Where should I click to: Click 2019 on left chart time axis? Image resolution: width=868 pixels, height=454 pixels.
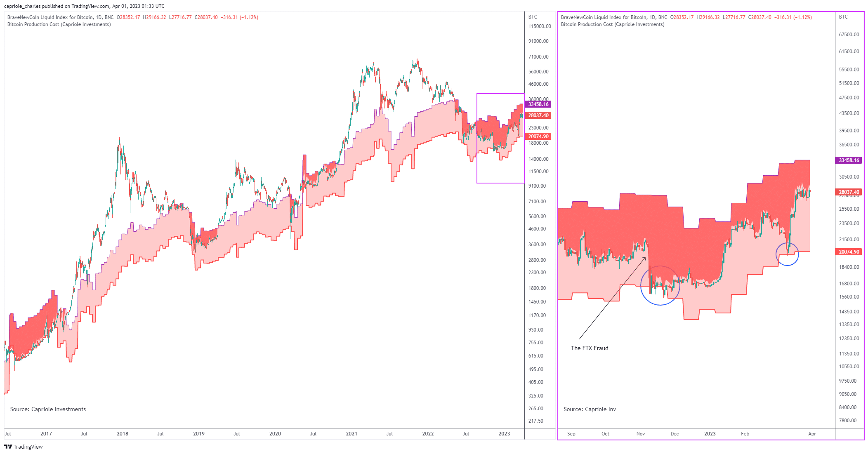[x=199, y=434]
